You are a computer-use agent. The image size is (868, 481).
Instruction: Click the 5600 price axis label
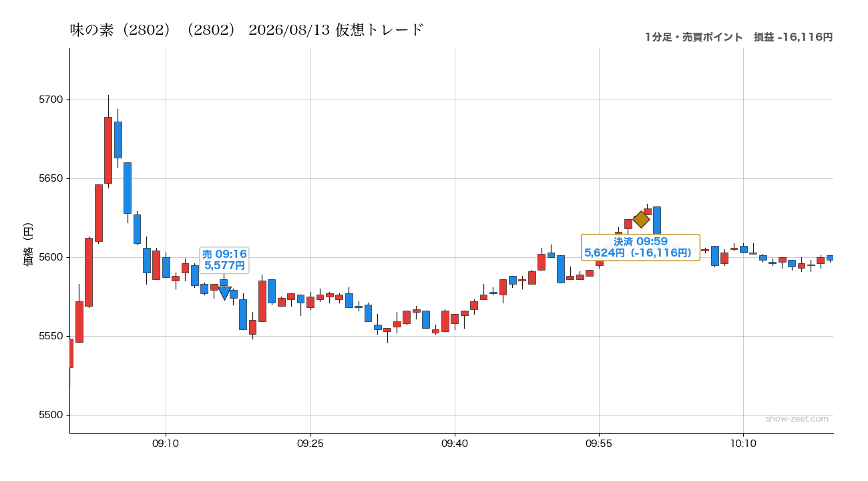pos(50,257)
